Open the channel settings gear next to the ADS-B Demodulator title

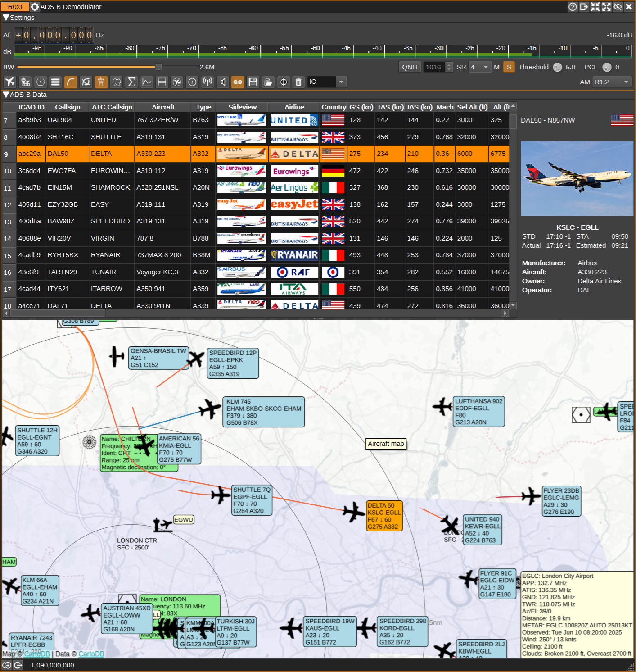pyautogui.click(x=35, y=7)
